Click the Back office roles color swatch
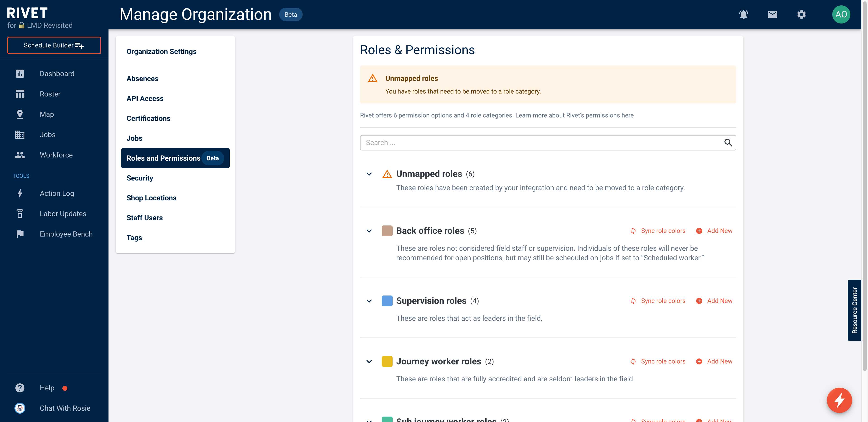The height and width of the screenshot is (422, 868). [387, 231]
